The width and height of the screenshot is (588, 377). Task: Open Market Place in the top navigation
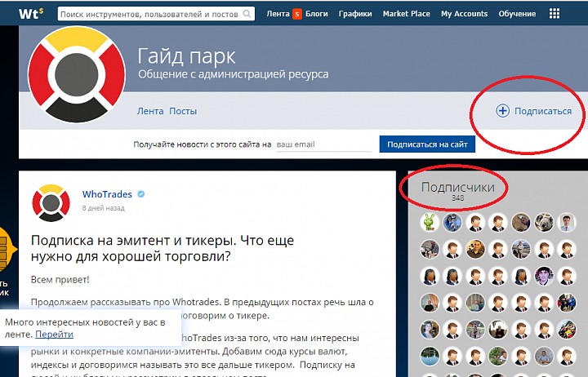click(406, 14)
